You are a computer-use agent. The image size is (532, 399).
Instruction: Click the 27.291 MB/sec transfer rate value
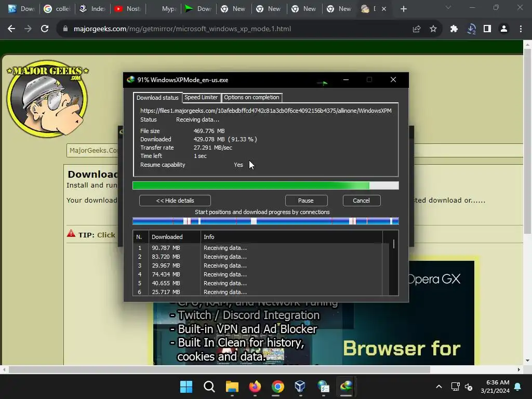212,148
